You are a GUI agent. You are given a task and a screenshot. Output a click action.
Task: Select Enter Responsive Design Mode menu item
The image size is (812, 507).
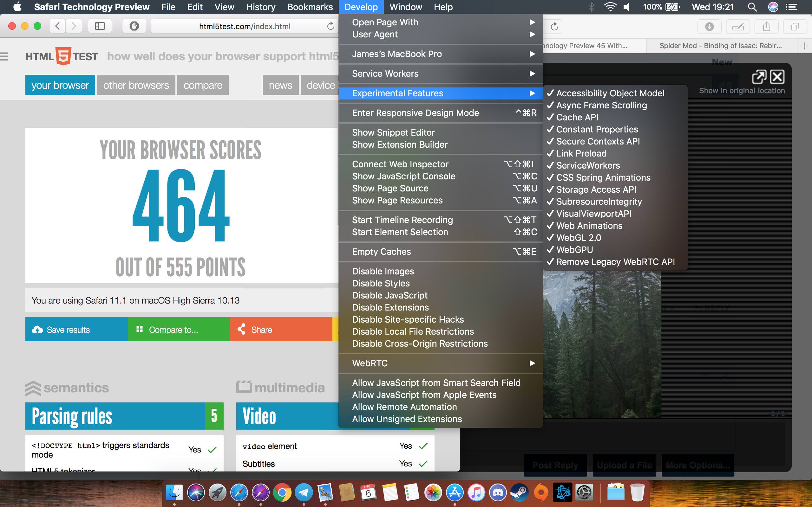(416, 113)
